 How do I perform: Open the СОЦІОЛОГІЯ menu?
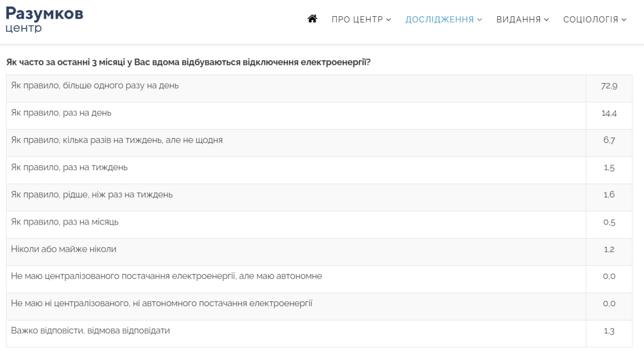click(591, 19)
